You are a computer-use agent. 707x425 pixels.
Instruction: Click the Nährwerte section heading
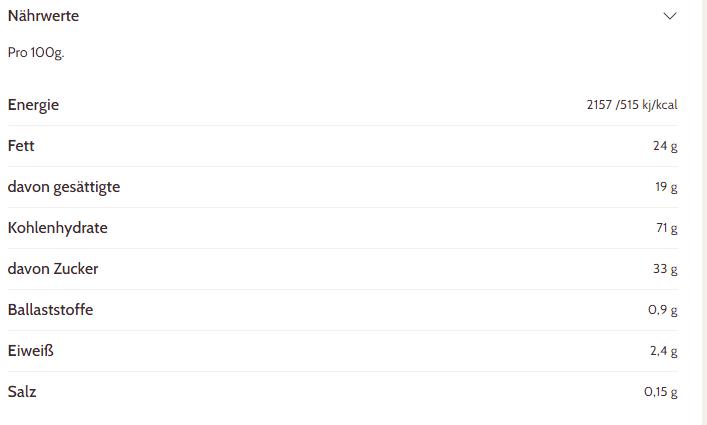point(43,16)
